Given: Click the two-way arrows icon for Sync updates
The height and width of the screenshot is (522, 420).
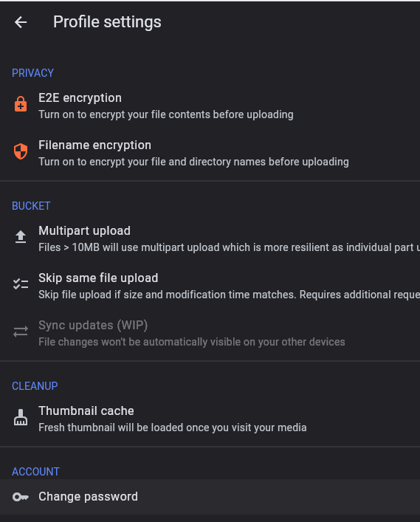Looking at the screenshot, I should pyautogui.click(x=21, y=332).
